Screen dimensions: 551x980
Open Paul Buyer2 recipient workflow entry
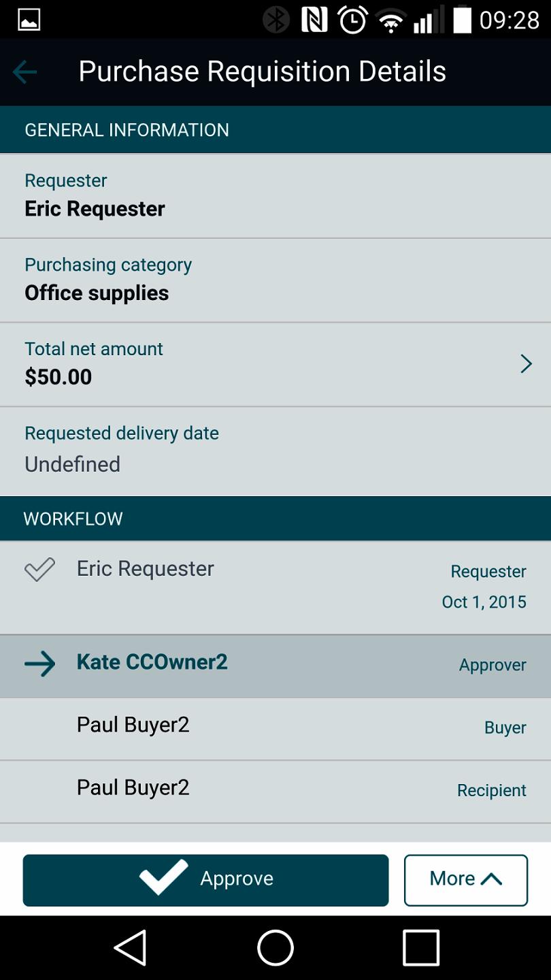click(x=275, y=790)
